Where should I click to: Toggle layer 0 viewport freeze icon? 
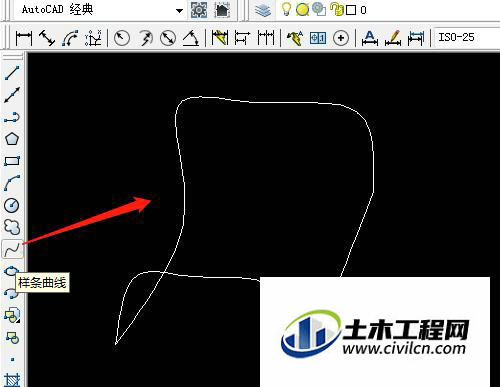coord(319,9)
